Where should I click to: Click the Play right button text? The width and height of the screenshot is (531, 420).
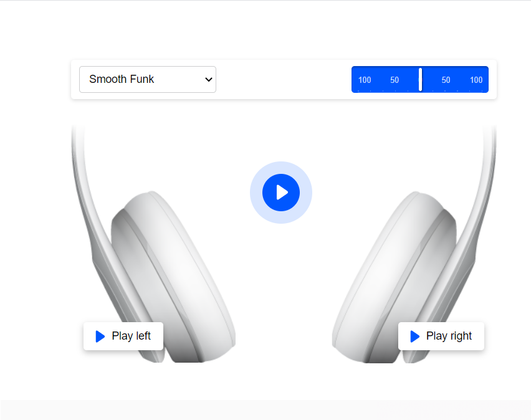click(x=449, y=336)
